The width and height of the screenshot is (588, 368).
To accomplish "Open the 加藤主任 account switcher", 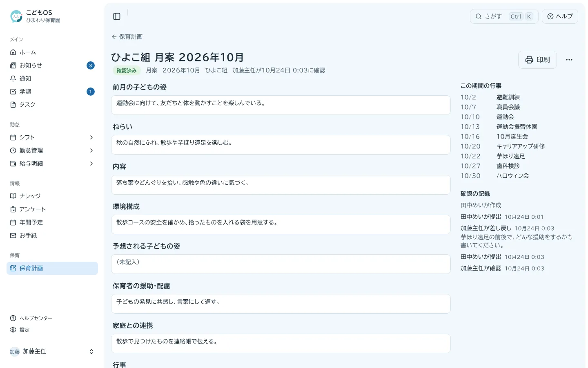I will [52, 352].
